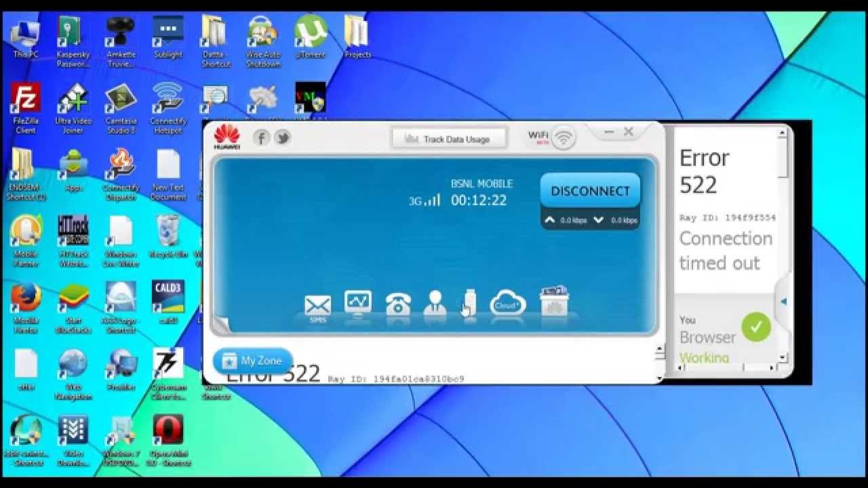
Task: Open Mozilla Firefox desktop shortcut
Action: (x=26, y=308)
